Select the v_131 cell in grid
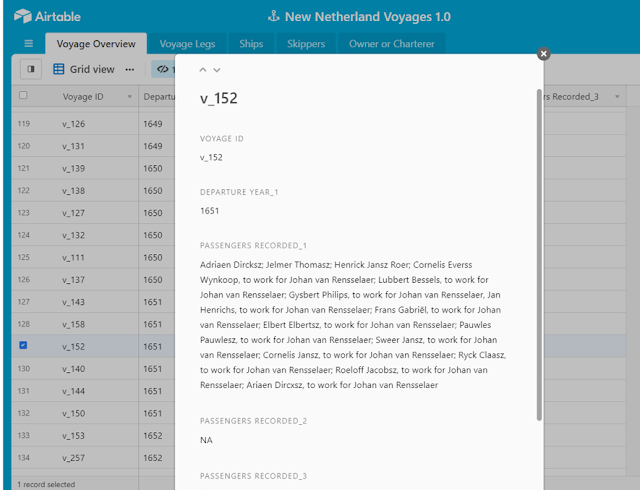The width and height of the screenshot is (640, 490). coord(75,146)
